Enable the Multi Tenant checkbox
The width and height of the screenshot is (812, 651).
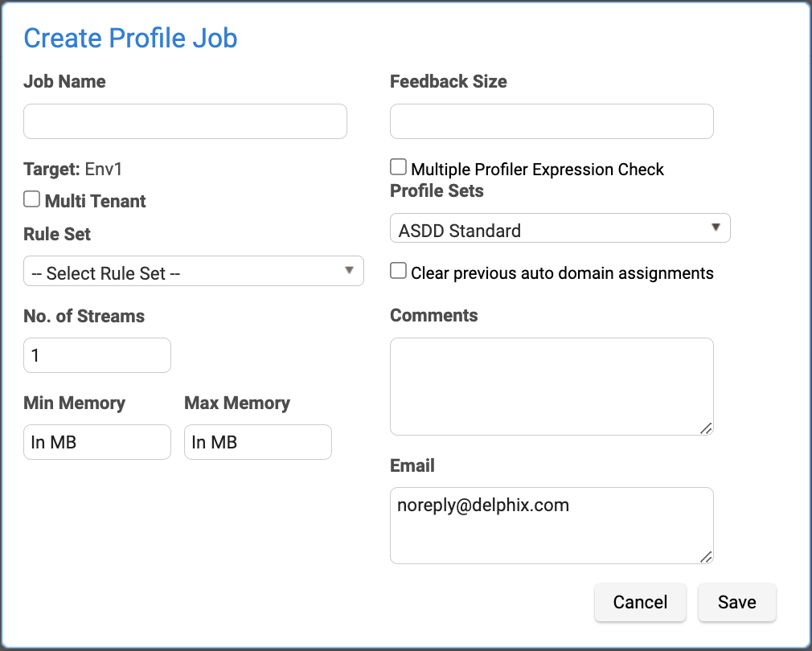[x=32, y=199]
